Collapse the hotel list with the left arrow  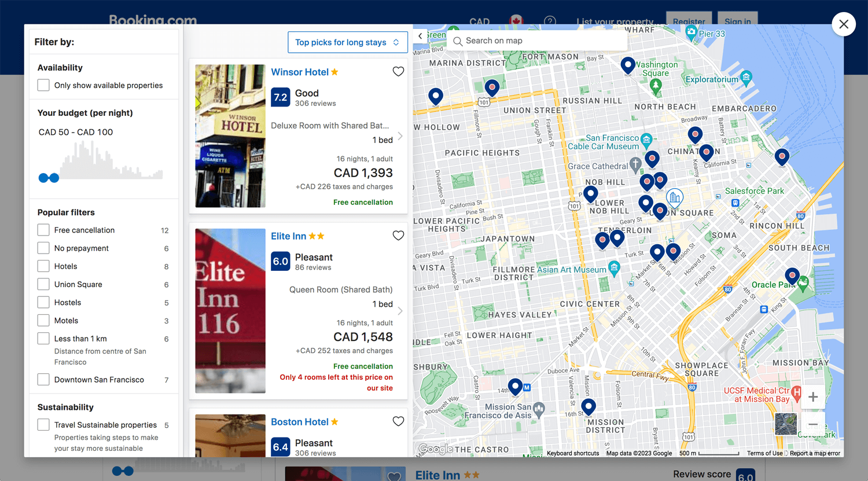(x=420, y=36)
